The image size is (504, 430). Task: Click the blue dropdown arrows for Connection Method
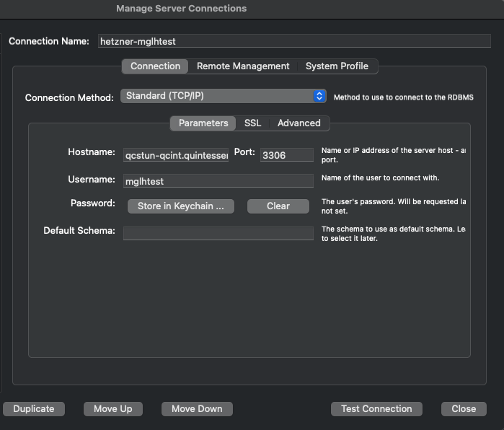point(320,96)
